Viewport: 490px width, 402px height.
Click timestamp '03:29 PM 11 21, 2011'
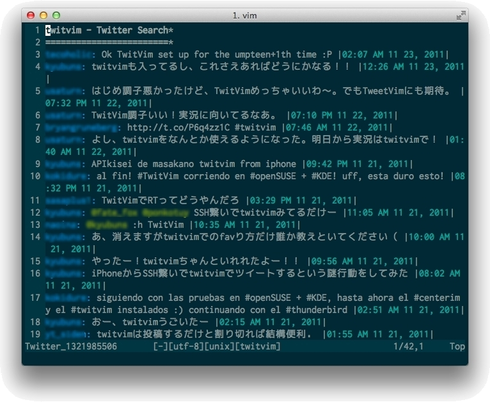click(301, 200)
